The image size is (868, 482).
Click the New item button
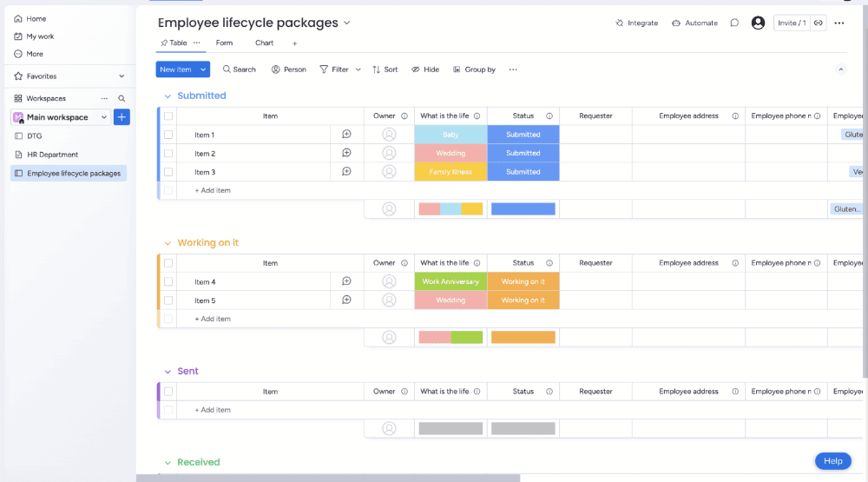click(x=176, y=69)
